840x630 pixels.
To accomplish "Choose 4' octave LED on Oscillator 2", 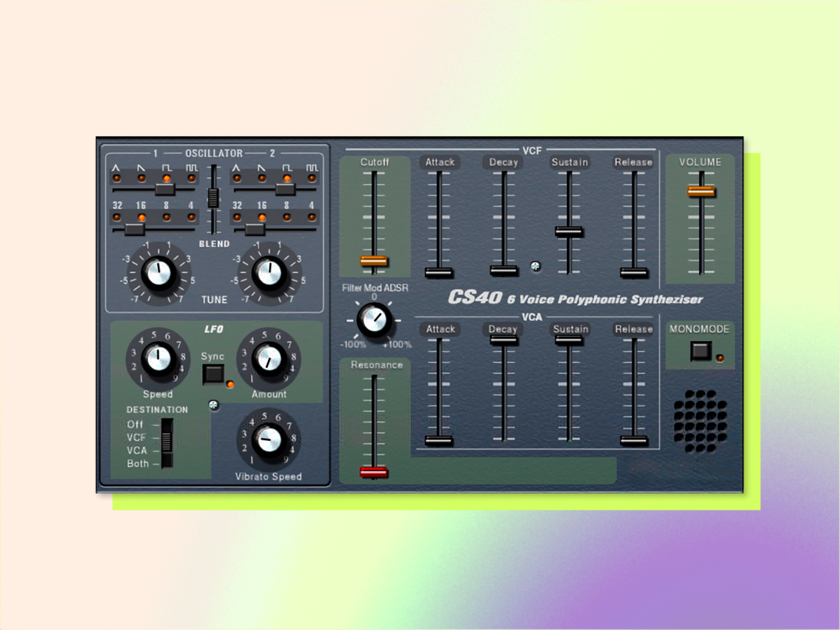I will [312, 218].
